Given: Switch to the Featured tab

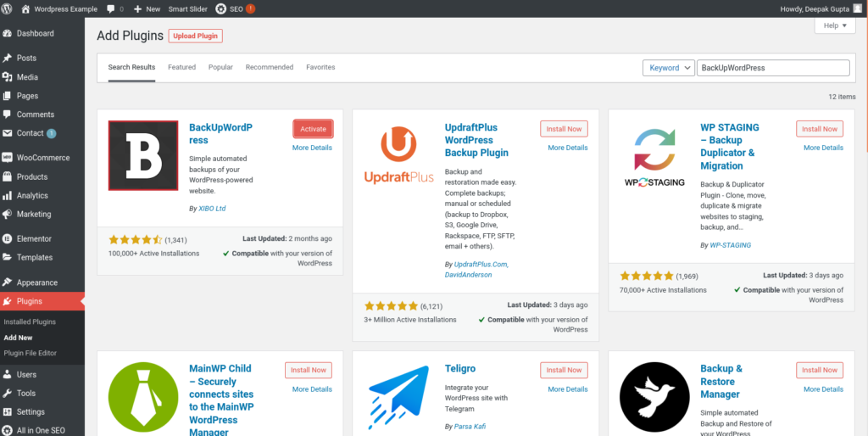Looking at the screenshot, I should (181, 67).
